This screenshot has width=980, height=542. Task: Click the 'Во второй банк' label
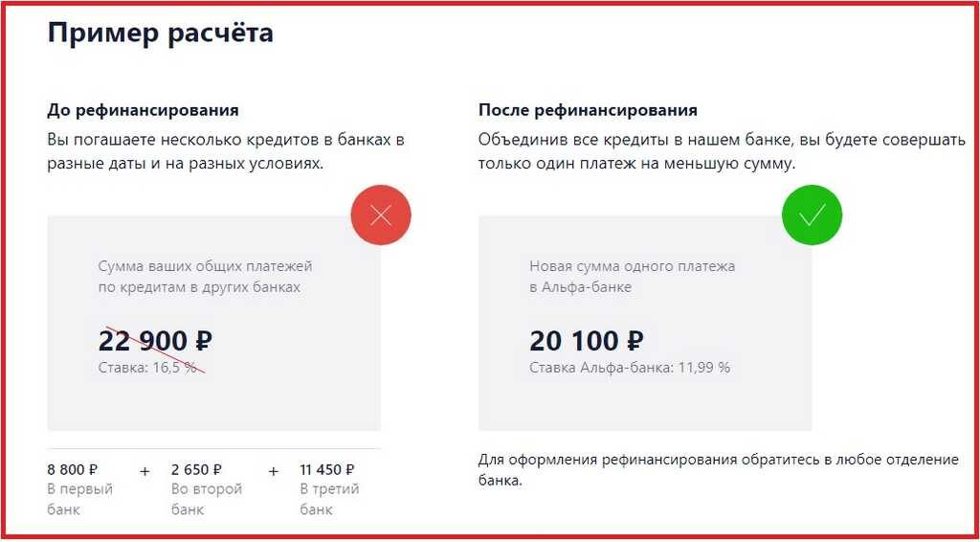(x=207, y=499)
